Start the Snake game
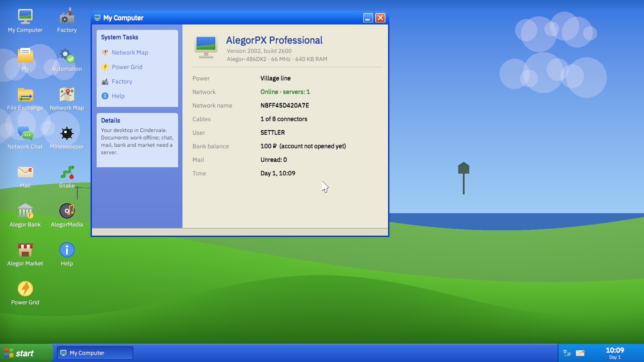This screenshot has width=644, height=362. (67, 176)
